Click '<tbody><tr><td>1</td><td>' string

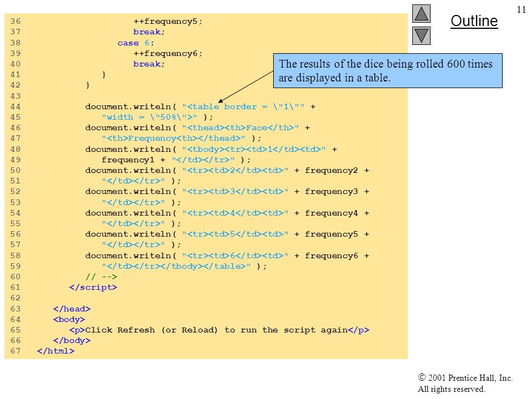[x=254, y=149]
